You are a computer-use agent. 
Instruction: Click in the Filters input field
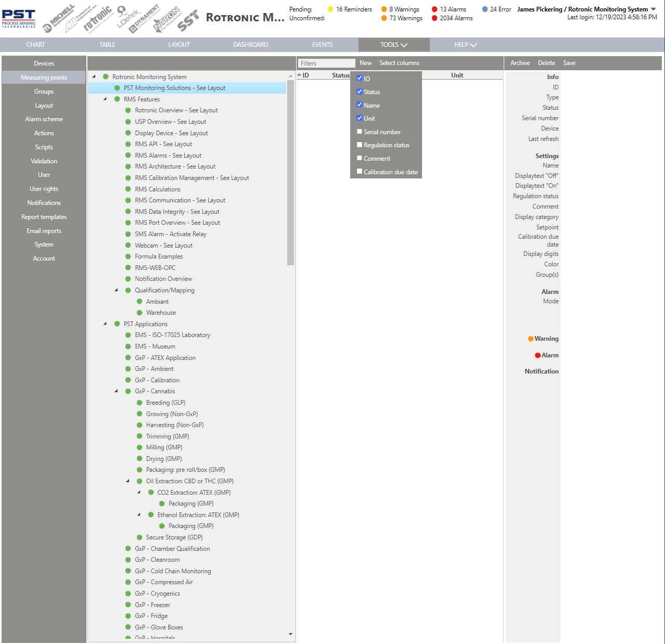[327, 63]
